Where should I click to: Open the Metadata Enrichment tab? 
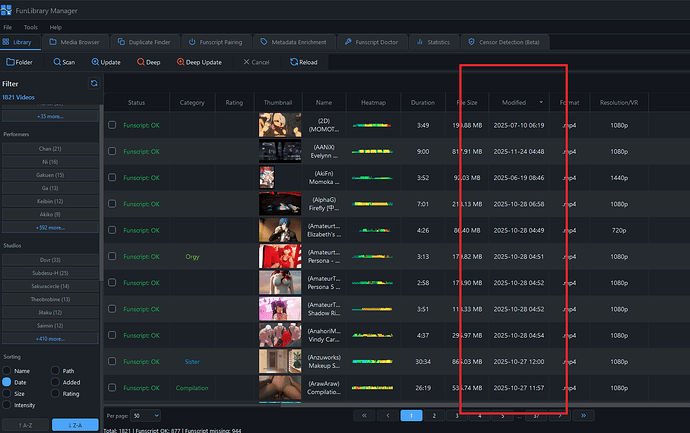(294, 42)
